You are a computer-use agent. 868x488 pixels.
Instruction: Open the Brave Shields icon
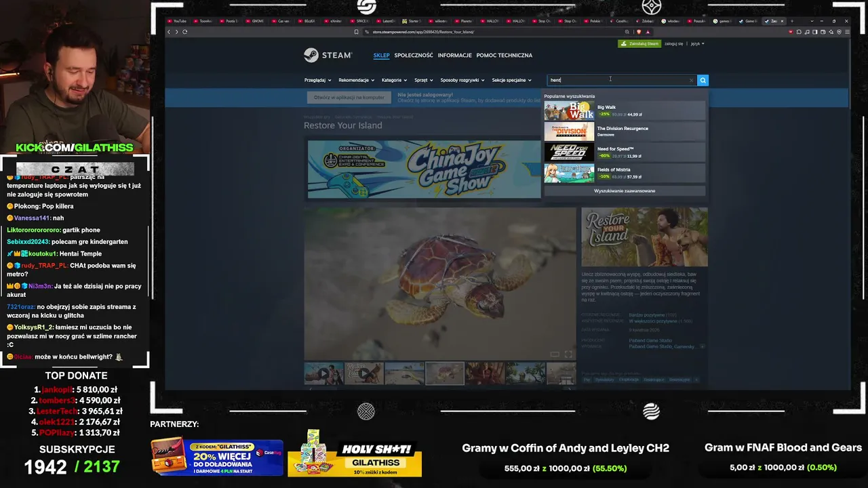[x=638, y=32]
